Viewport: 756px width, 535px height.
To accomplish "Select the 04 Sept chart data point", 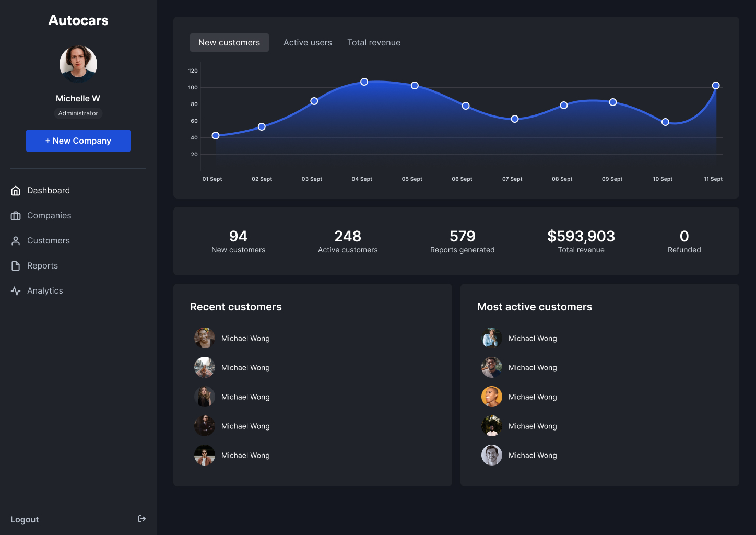I will tap(364, 82).
